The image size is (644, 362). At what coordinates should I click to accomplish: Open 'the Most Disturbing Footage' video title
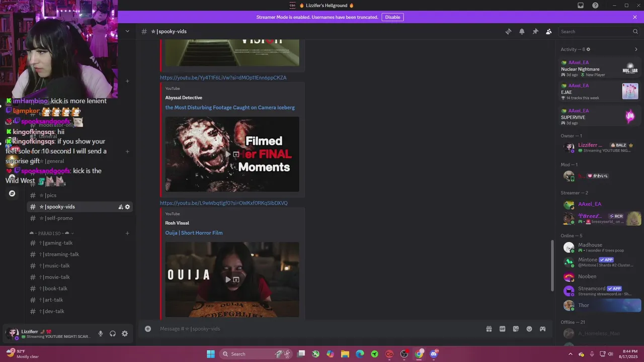point(230,108)
